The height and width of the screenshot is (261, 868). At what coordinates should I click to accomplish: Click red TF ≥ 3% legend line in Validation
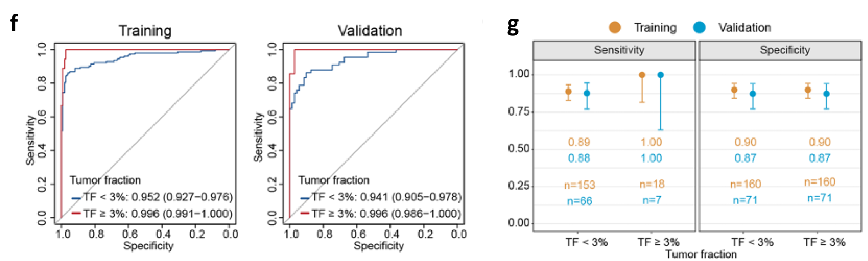click(x=305, y=213)
